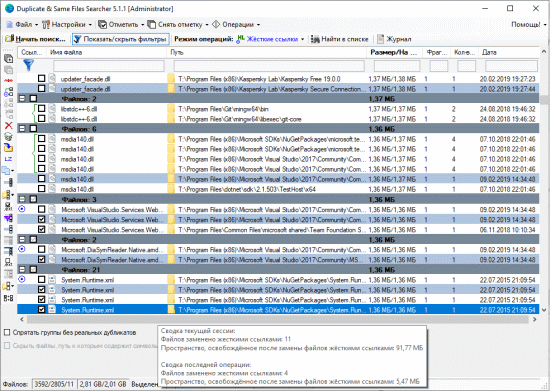Click the B:B compare icon at the sidebar bottom
The image size is (550, 391).
click(x=8, y=298)
